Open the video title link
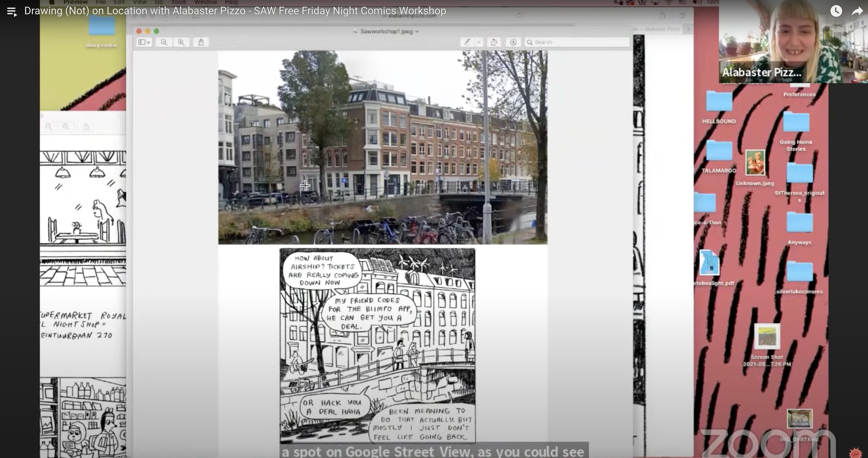The width and height of the screenshot is (868, 458). [x=235, y=11]
